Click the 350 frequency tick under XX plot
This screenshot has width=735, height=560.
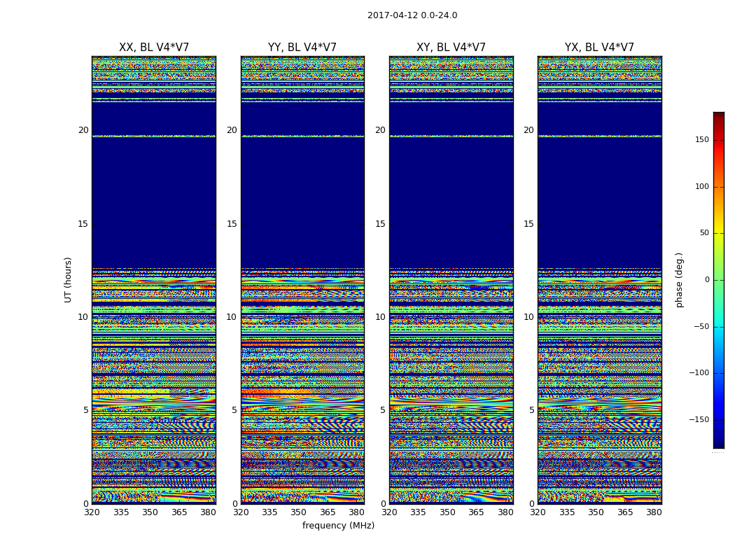(150, 512)
